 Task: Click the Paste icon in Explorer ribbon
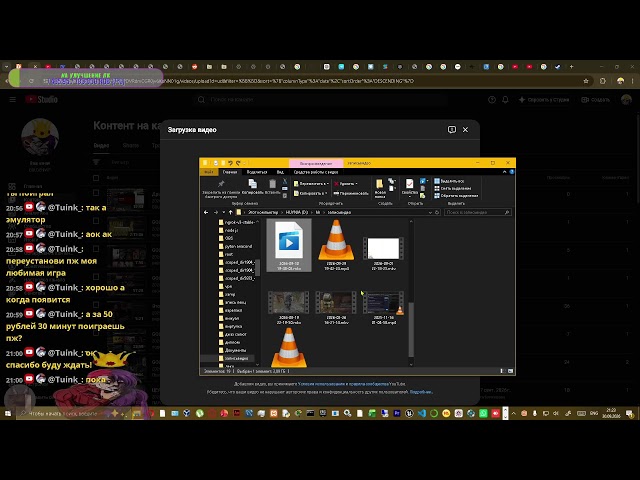[x=272, y=184]
